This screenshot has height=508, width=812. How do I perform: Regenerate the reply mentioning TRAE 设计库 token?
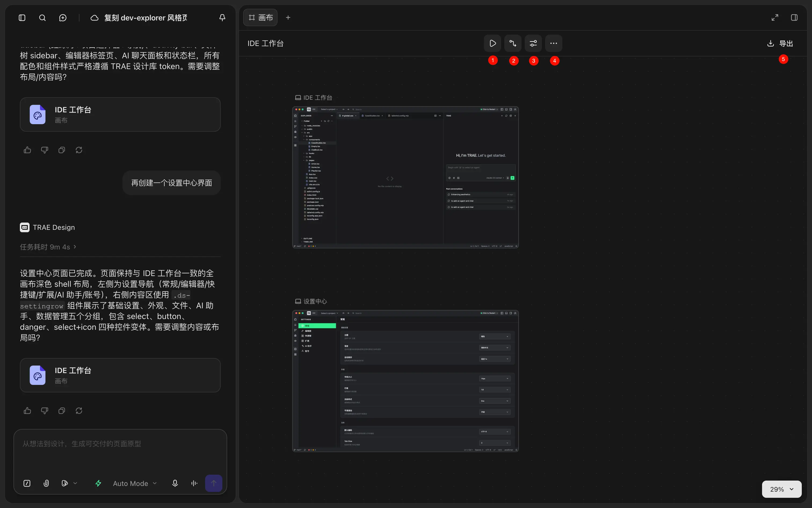[x=79, y=150]
